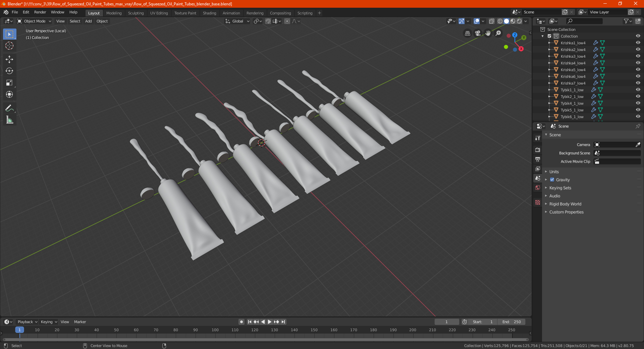Viewport: 644px width, 349px height.
Task: Expand the Units panel
Action: 554,171
